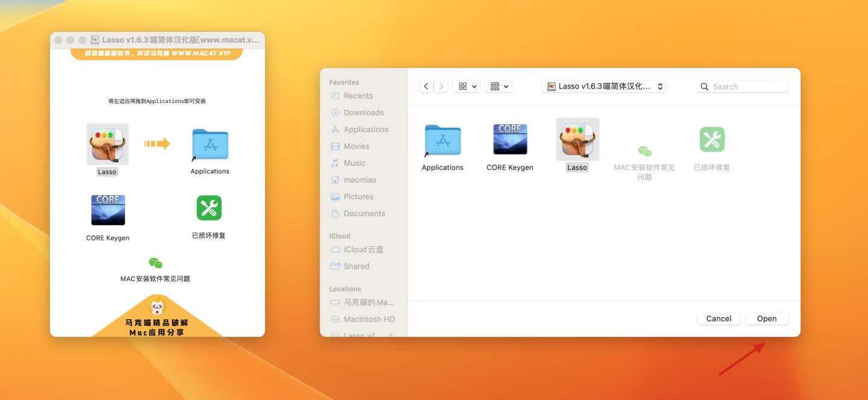Viewport: 868px width, 400px height.
Task: Open the Lasso v1.6.3 folder path dropdown
Action: coord(604,86)
